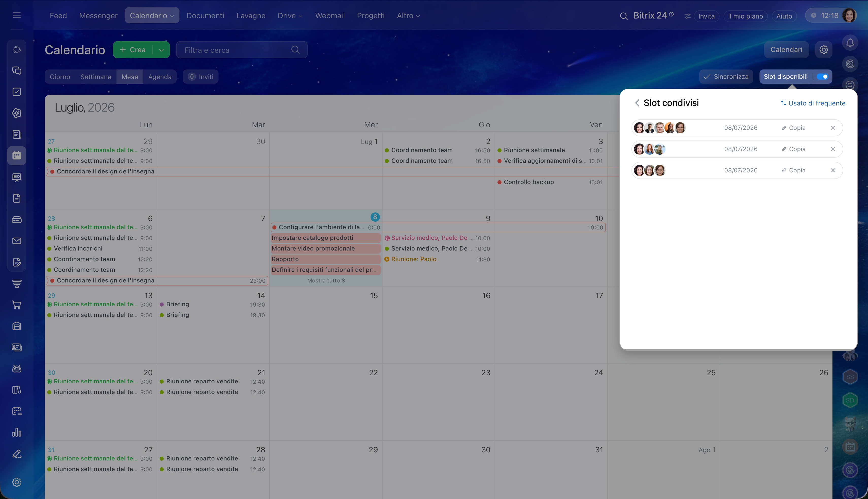868x499 pixels.
Task: Open the document e-signature sidebar icon
Action: click(x=17, y=262)
